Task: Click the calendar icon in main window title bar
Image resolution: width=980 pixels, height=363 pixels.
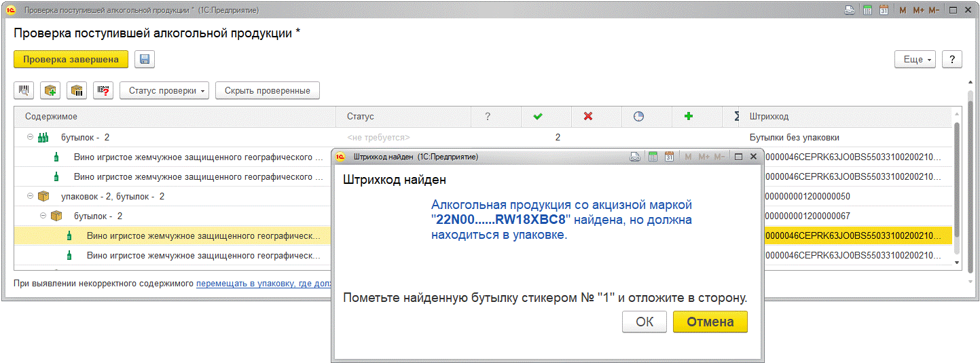Action: [x=884, y=10]
